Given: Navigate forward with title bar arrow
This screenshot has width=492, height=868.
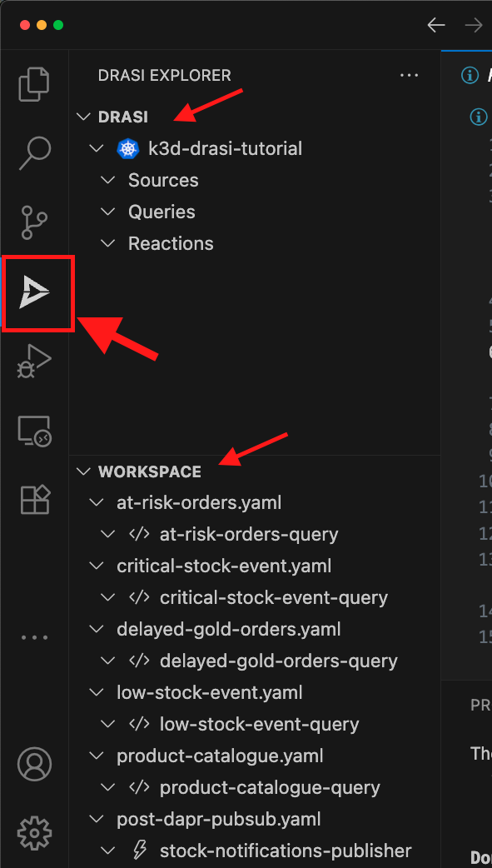Looking at the screenshot, I should (474, 25).
